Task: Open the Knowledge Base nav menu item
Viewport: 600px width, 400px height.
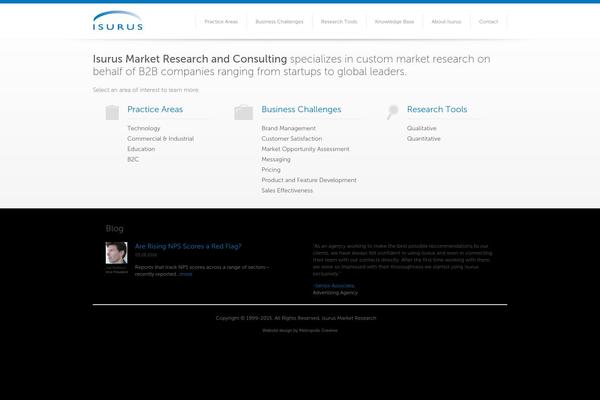Action: [395, 22]
